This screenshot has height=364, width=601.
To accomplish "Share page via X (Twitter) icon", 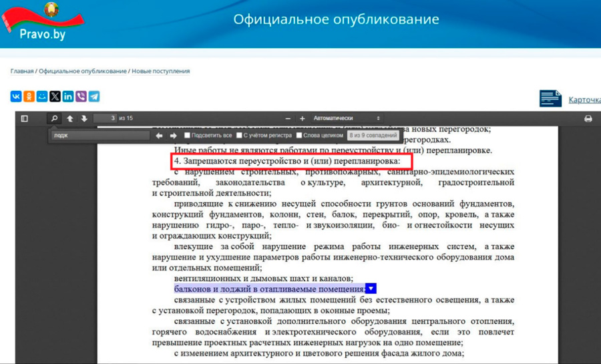I will [55, 96].
